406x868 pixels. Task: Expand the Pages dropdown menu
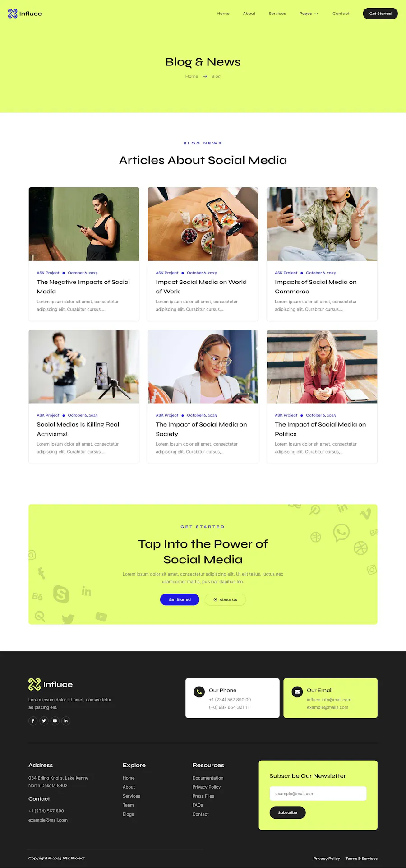click(309, 14)
